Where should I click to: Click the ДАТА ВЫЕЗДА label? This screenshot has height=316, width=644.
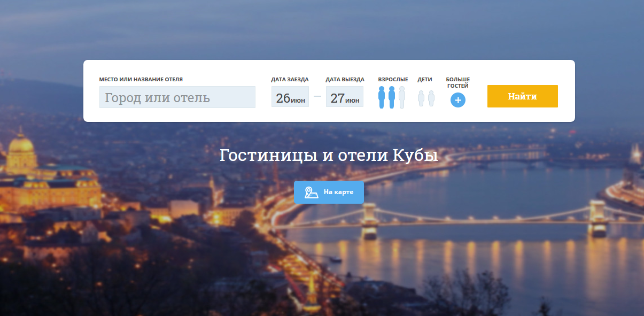345,80
